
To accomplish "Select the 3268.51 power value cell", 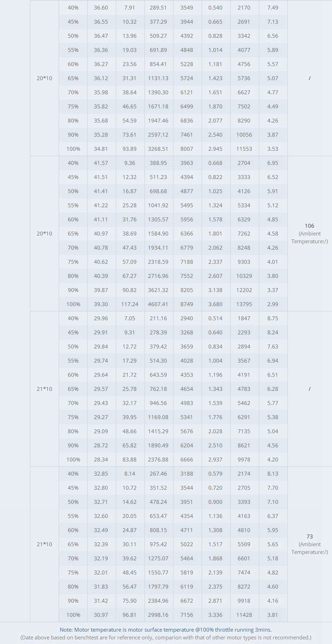I will pyautogui.click(x=158, y=149).
